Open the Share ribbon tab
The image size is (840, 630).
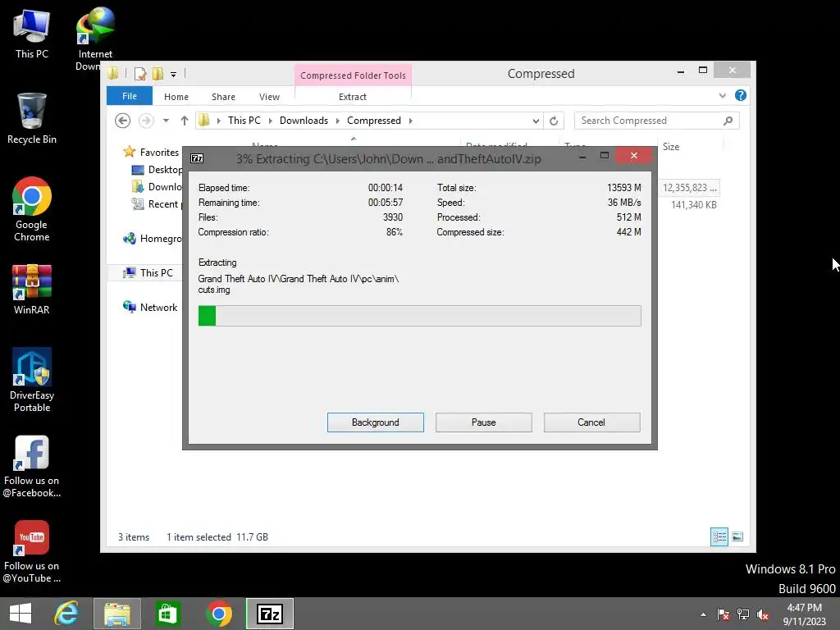coord(223,97)
